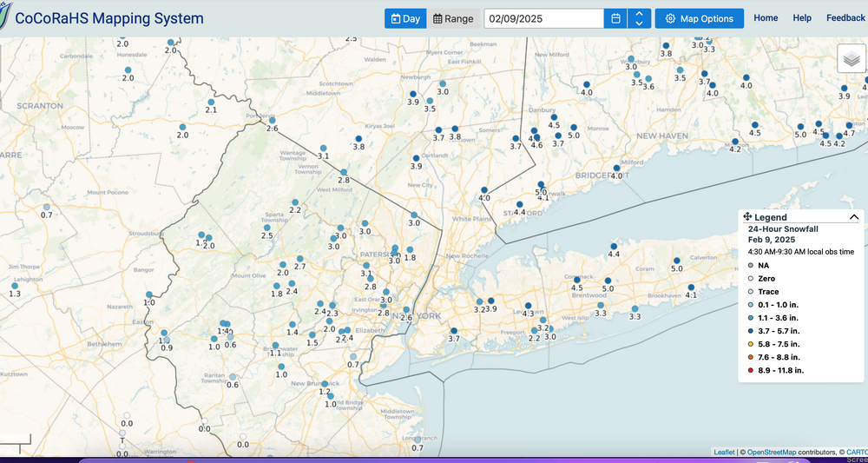
Task: Click the 0.7 marker near Mount Pocono
Action: 47,207
